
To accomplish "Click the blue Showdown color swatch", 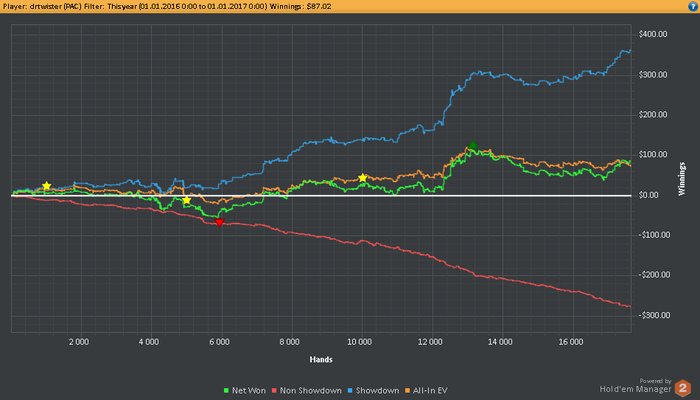I will pyautogui.click(x=350, y=391).
